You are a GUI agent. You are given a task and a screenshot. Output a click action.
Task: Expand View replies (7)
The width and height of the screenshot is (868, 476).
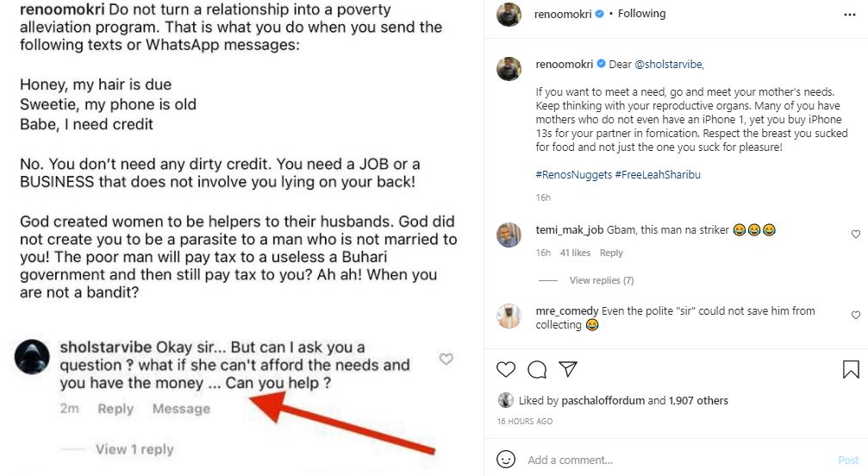tap(601, 280)
